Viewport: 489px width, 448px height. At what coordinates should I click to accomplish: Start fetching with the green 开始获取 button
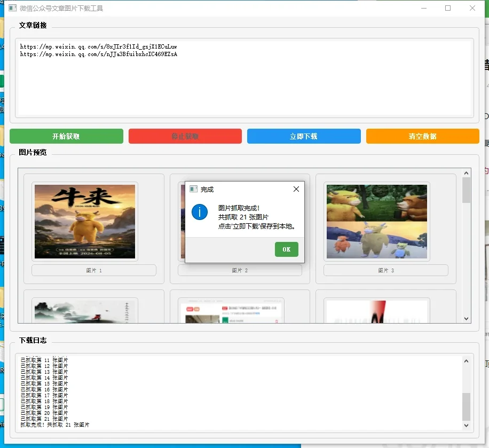pyautogui.click(x=66, y=136)
